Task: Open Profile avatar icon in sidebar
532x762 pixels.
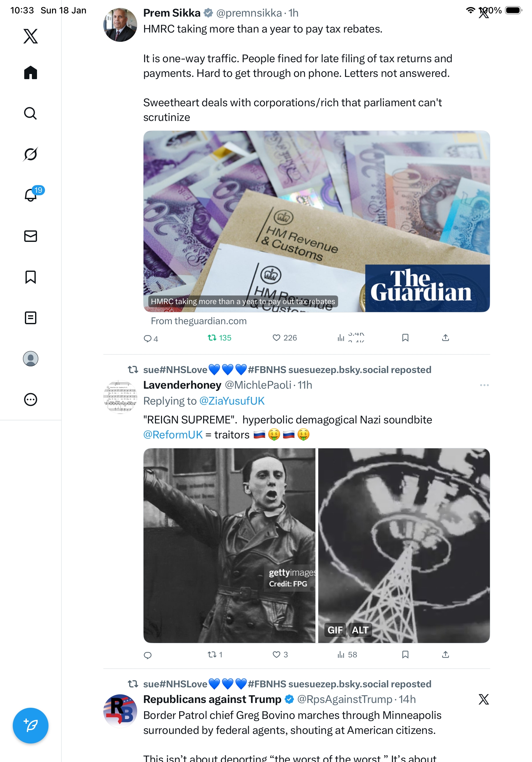Action: (x=31, y=358)
